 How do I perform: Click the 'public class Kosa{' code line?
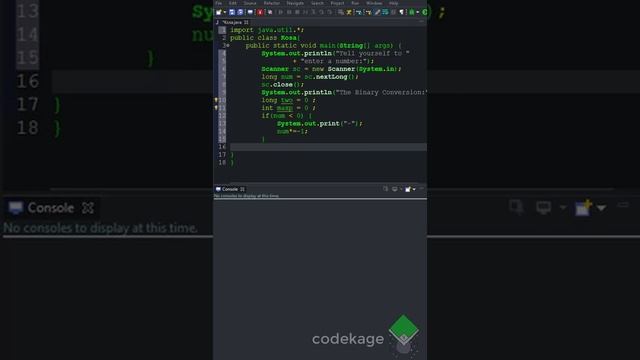pos(265,38)
